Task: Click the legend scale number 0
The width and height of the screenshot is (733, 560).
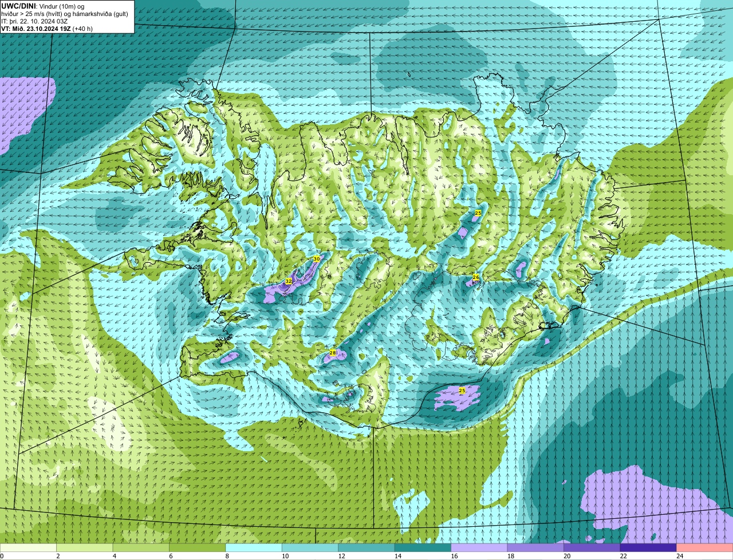Action: (2, 556)
